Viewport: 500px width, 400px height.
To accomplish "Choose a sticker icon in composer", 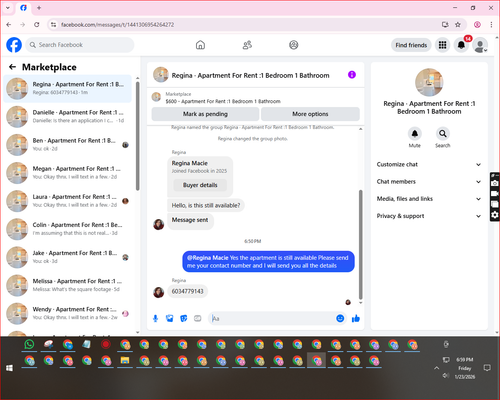I will coord(184,318).
